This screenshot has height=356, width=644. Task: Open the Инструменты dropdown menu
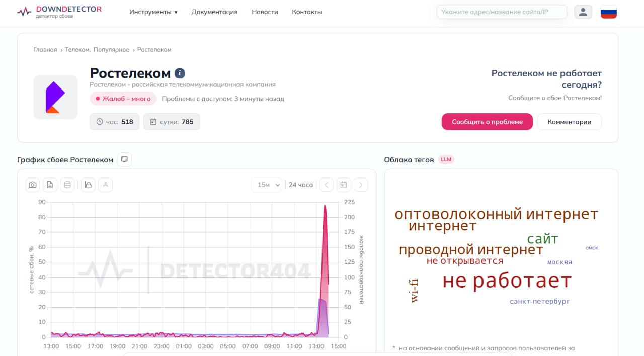(x=153, y=12)
